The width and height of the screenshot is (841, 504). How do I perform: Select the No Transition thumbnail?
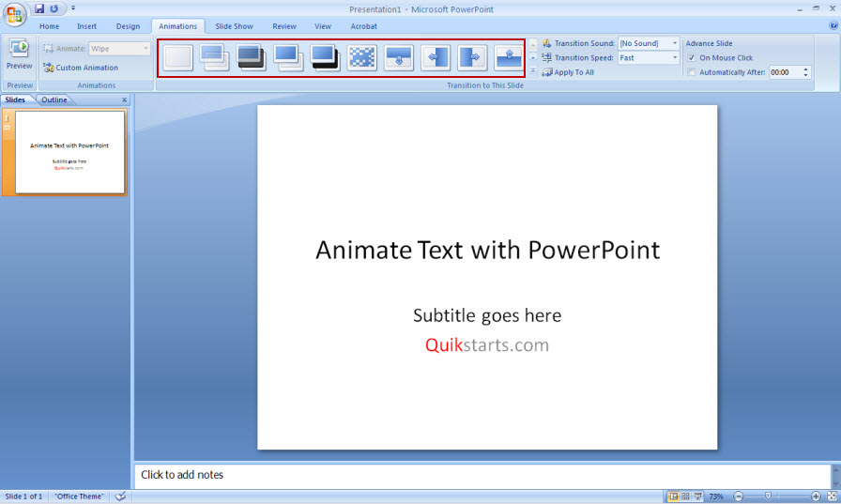178,58
